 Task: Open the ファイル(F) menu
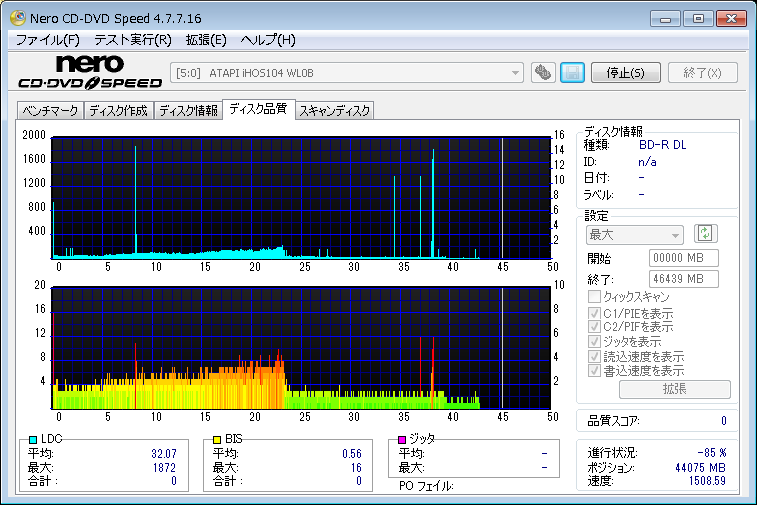click(47, 40)
